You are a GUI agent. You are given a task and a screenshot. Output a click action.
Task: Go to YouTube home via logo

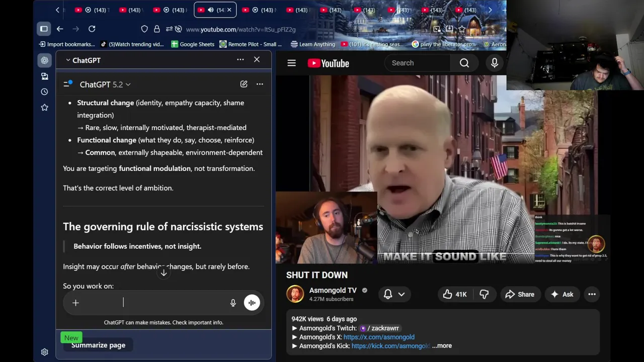pos(329,63)
